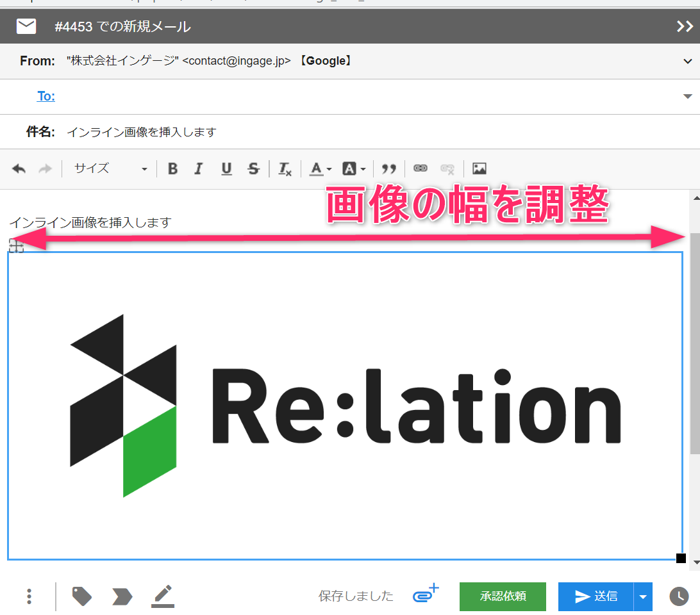Insert an inline image
700x615 pixels.
479,168
